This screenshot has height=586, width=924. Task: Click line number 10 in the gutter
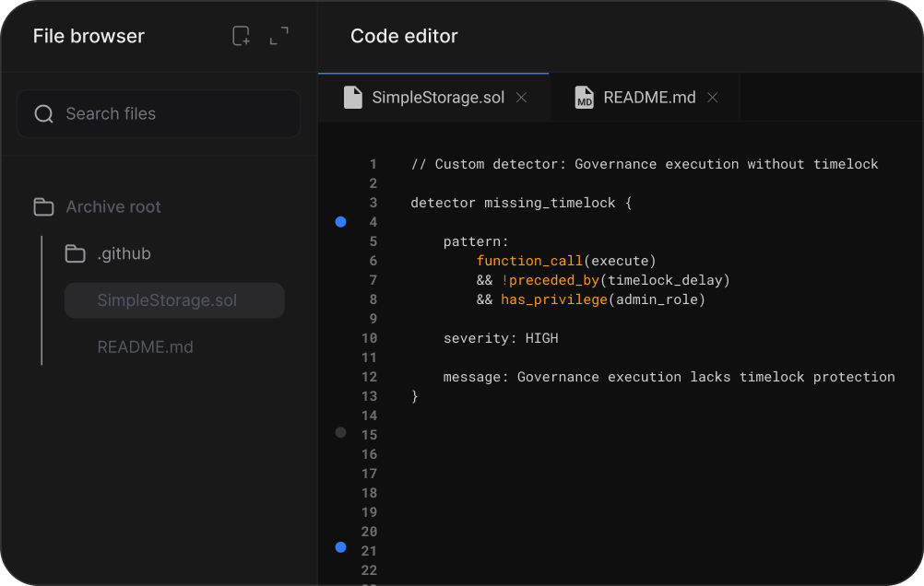coord(369,338)
